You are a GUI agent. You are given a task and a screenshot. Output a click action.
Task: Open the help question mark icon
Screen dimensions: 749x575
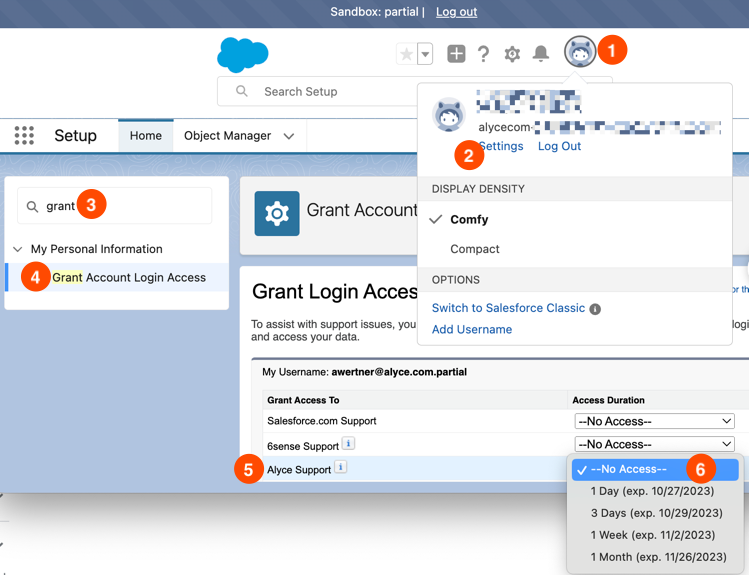click(x=483, y=54)
